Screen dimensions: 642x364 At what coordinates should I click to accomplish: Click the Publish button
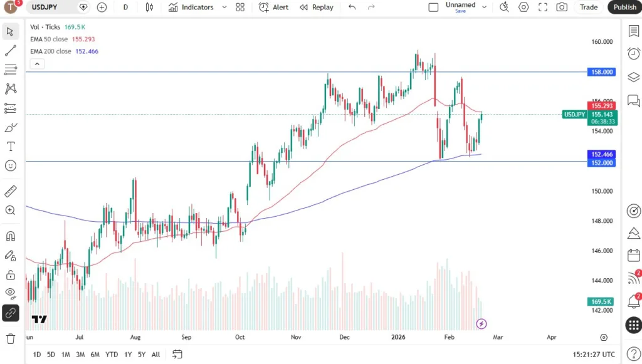coord(624,7)
